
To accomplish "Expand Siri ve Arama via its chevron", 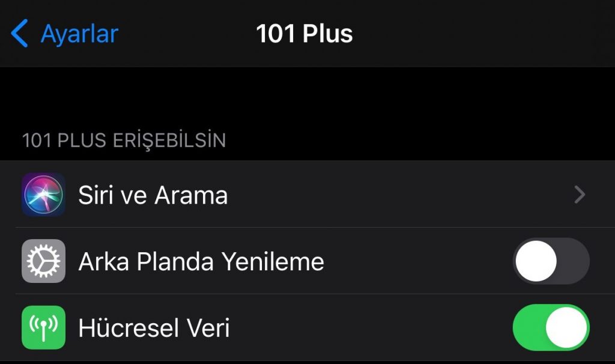I will coord(580,195).
